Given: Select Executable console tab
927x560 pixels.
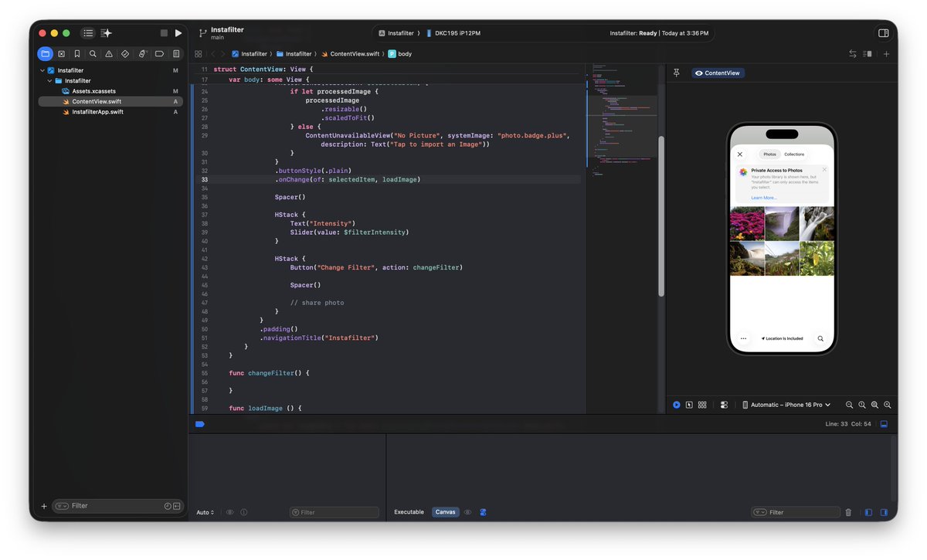Looking at the screenshot, I should click(409, 512).
